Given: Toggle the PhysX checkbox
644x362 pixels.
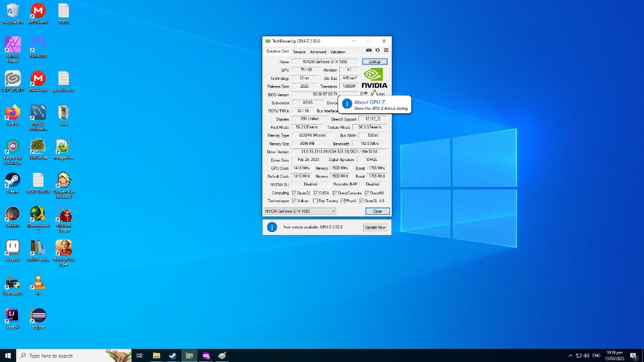Looking at the screenshot, I should 342,201.
